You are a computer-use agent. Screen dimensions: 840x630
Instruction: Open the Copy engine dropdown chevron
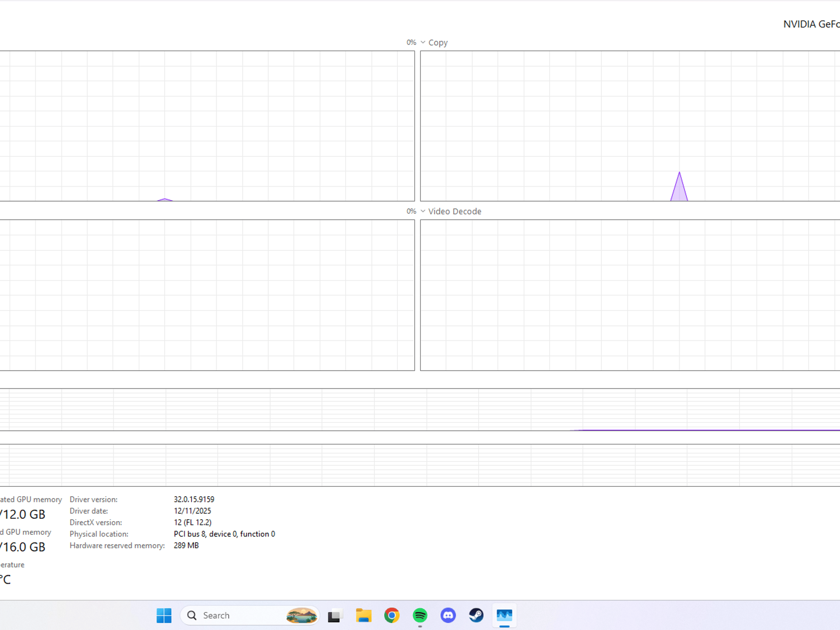point(423,42)
